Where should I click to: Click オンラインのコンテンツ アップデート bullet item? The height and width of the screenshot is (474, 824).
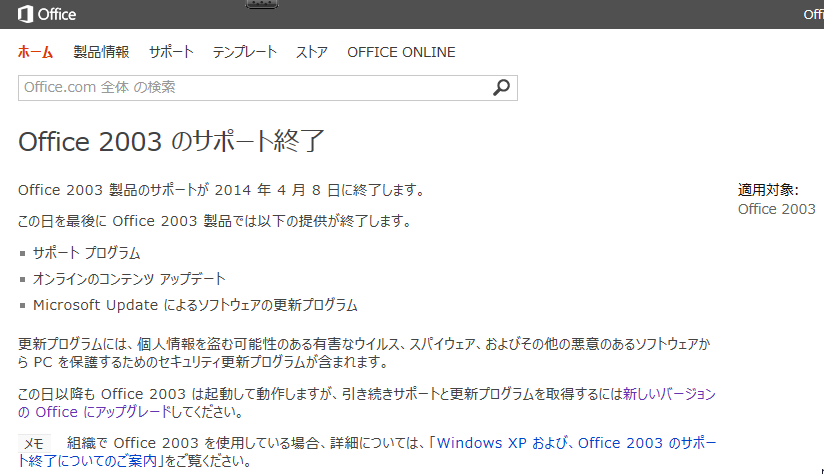point(129,279)
